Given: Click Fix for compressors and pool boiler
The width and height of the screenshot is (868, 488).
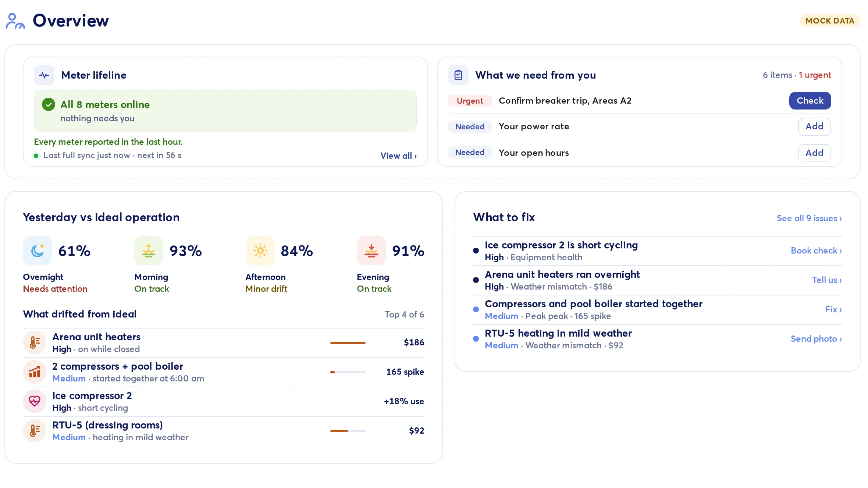Looking at the screenshot, I should (x=833, y=309).
